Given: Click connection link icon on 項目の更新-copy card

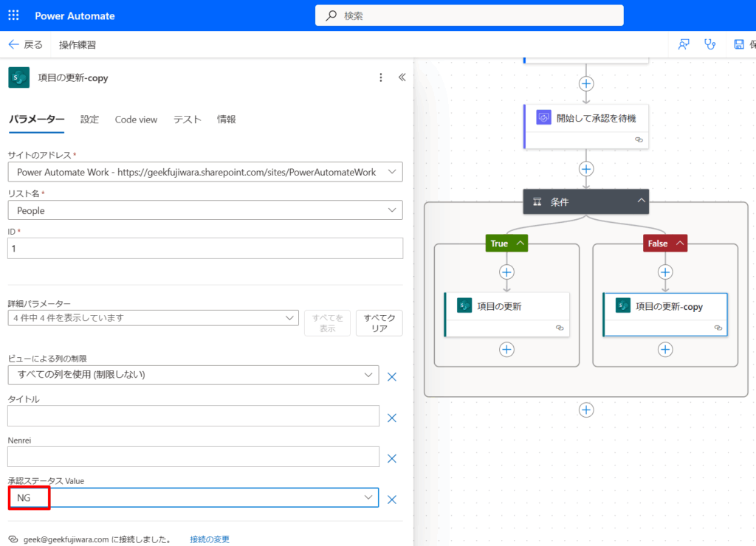Looking at the screenshot, I should [718, 328].
